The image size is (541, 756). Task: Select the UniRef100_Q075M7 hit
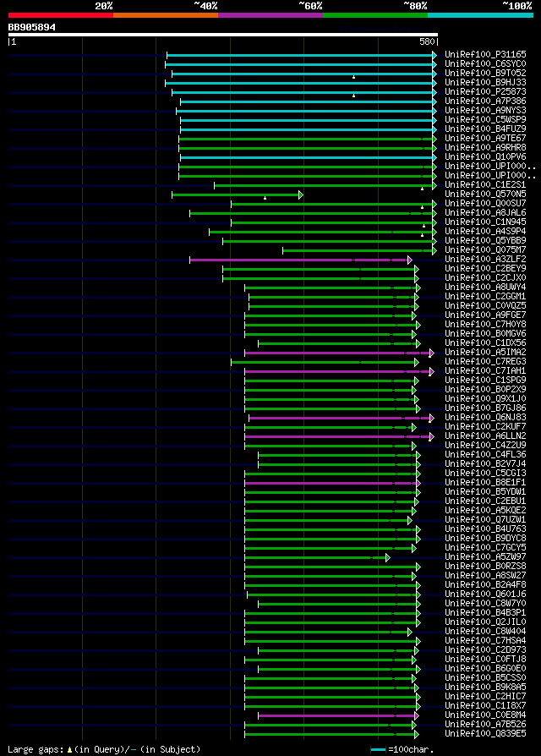485,249
